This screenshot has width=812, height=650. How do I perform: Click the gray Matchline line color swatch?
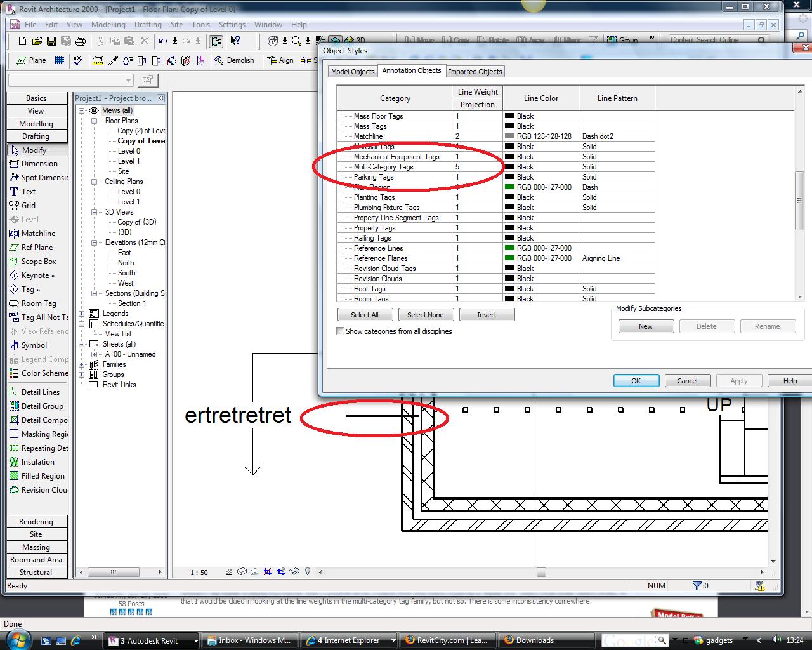(509, 136)
